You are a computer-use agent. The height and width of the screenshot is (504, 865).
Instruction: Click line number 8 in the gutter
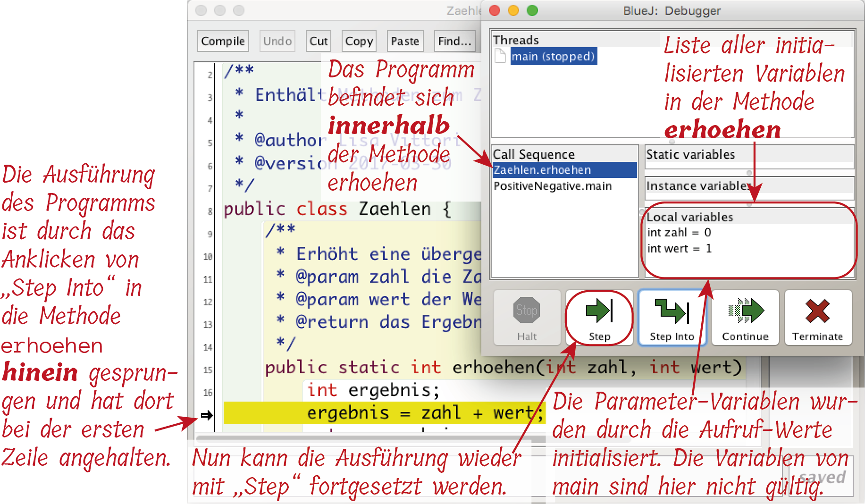(x=210, y=211)
